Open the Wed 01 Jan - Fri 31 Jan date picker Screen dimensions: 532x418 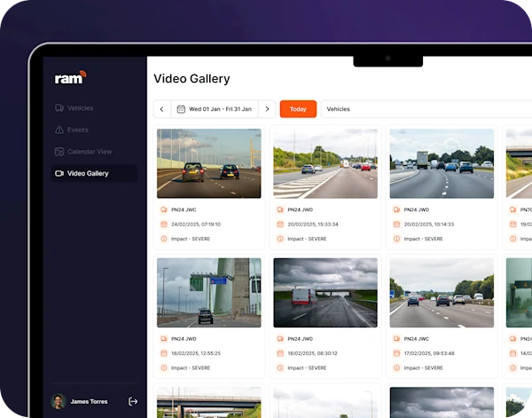(x=215, y=109)
